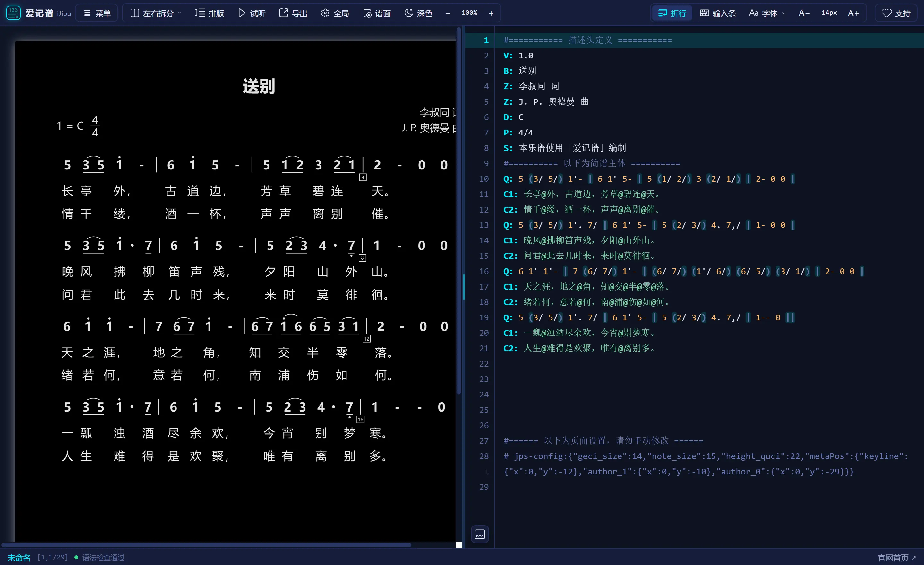The image size is (924, 565).
Task: Click the 送别 title in preview
Action: 259,86
